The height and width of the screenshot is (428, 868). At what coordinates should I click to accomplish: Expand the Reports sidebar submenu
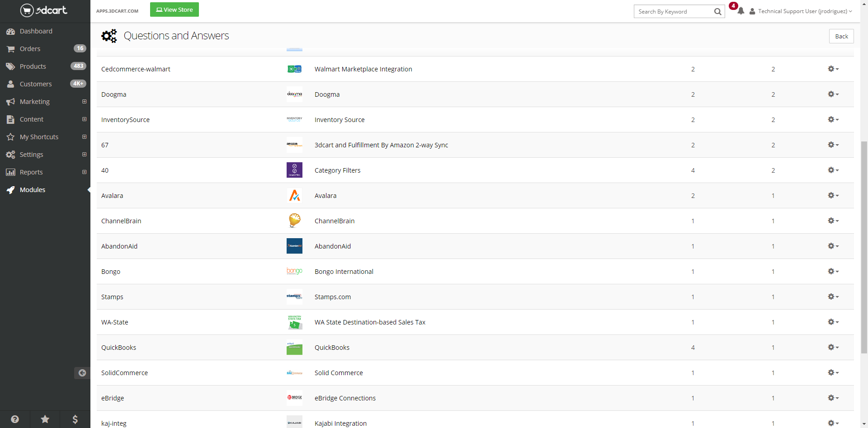[x=84, y=172]
